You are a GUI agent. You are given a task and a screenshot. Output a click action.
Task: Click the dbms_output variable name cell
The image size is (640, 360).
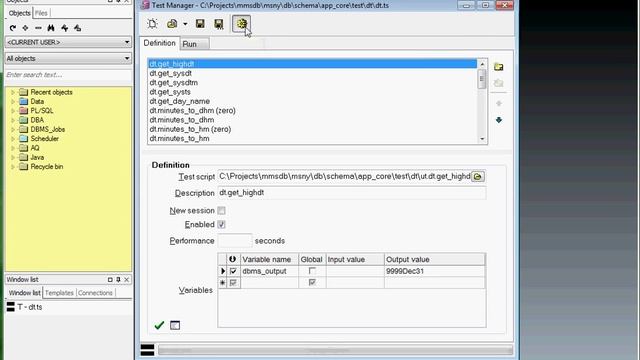tap(269, 271)
